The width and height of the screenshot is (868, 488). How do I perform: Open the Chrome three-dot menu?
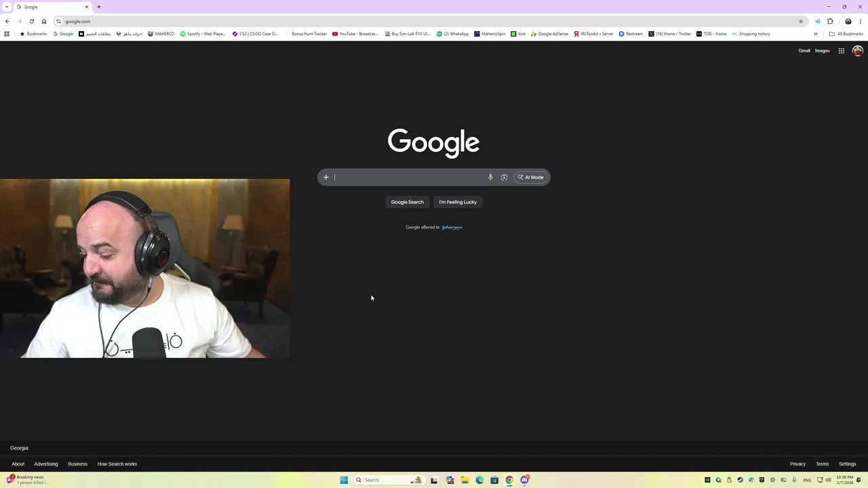tap(861, 21)
